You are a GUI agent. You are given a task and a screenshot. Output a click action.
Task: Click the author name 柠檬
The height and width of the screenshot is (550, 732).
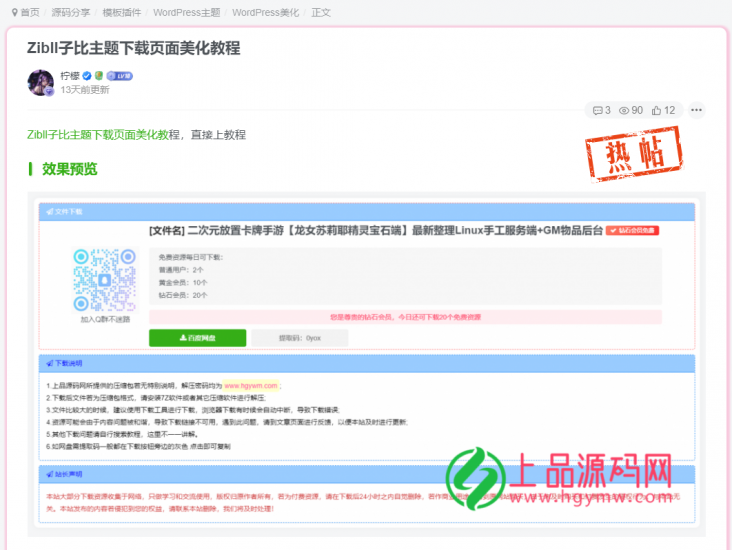click(69, 76)
